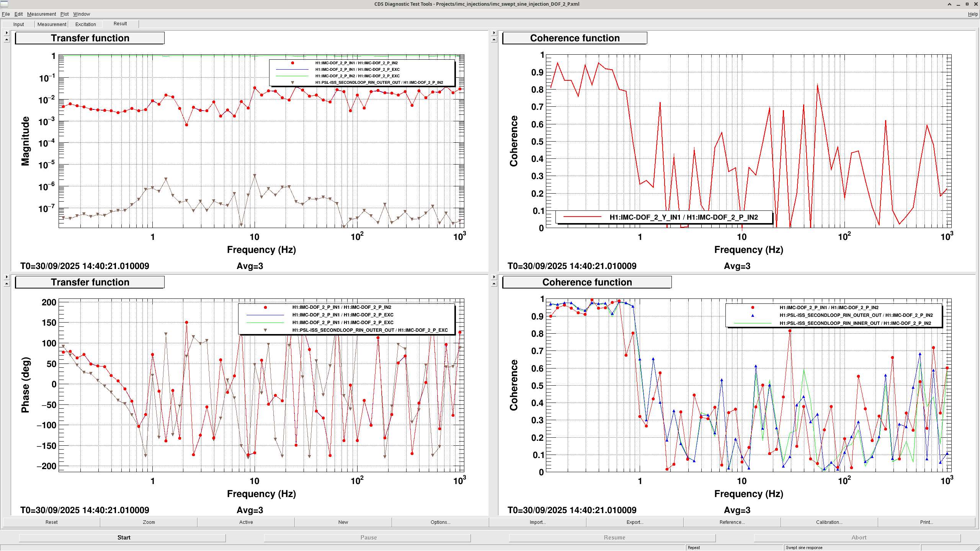Click the Calibration... button
Viewport: 980px width, 551px height.
click(x=829, y=522)
